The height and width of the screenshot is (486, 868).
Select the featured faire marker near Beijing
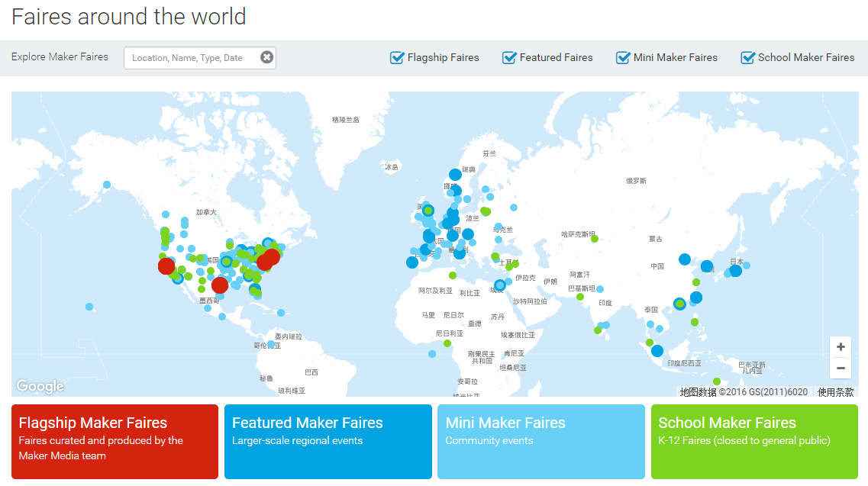(x=685, y=259)
